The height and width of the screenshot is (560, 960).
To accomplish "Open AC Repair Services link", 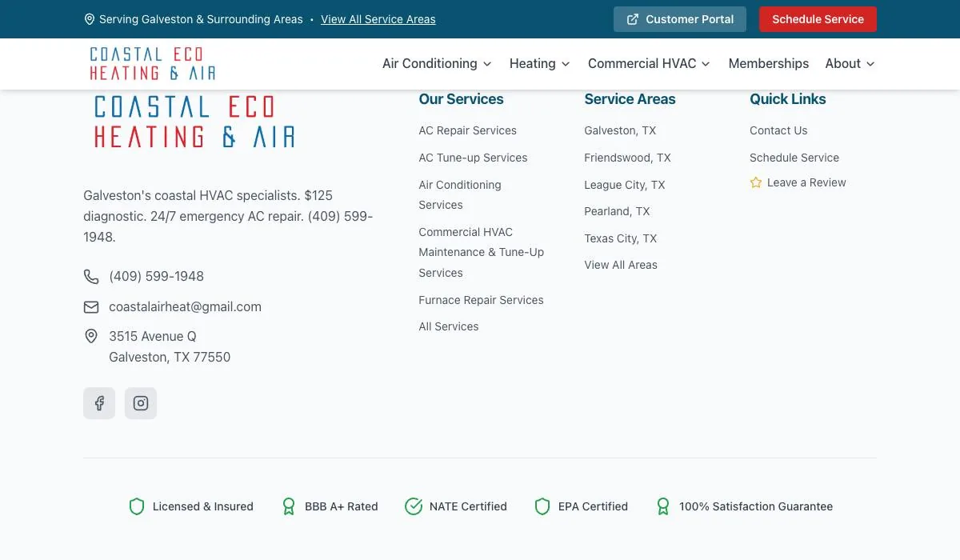I will click(x=468, y=130).
